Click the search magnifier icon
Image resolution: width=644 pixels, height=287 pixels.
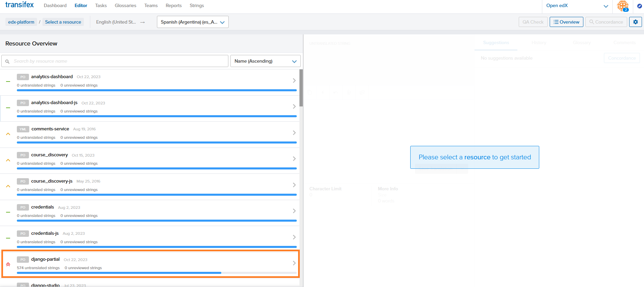(7, 61)
